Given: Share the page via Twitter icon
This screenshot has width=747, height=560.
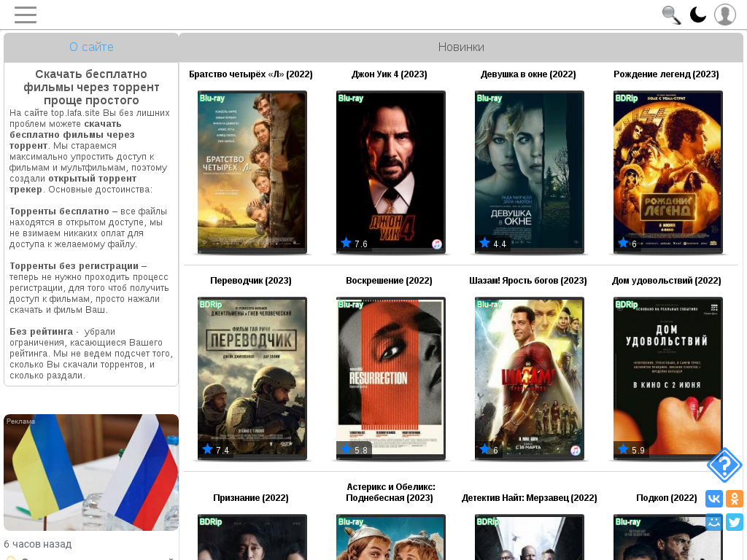Looking at the screenshot, I should pos(735,522).
